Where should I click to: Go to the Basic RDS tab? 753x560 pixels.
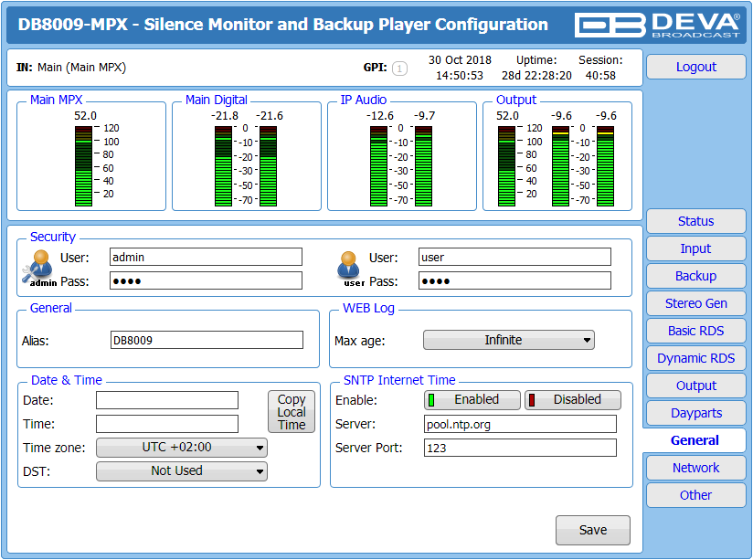point(695,331)
